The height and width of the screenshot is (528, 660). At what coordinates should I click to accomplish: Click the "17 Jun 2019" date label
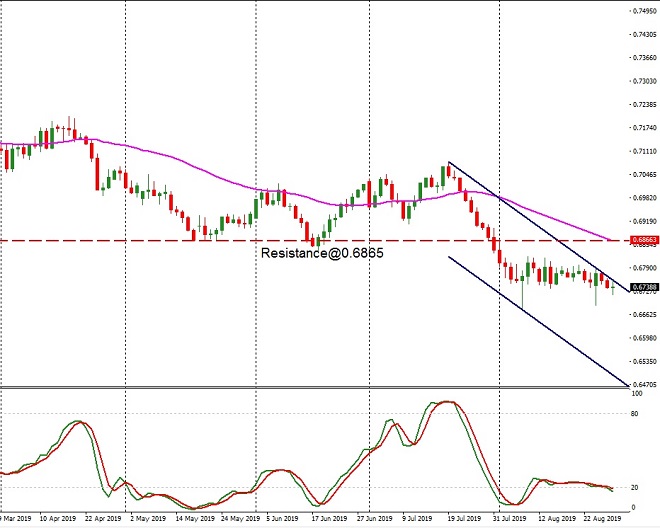(x=329, y=518)
